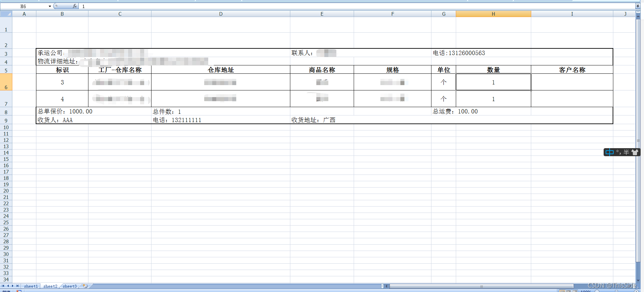The image size is (644, 292).
Task: Select column D header
Action: pyautogui.click(x=221, y=14)
